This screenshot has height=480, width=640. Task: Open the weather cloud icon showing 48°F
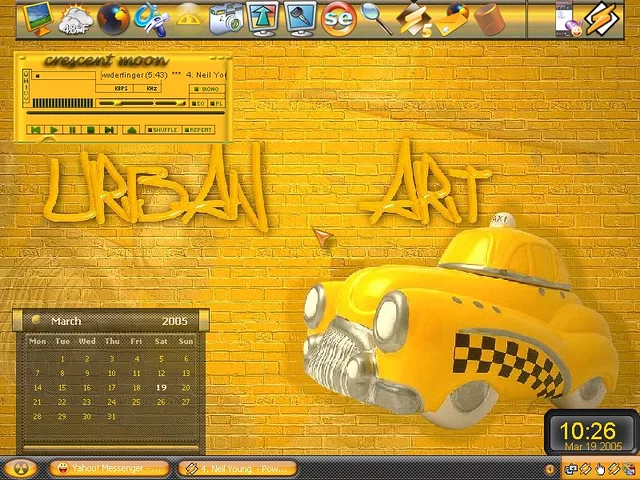point(76,20)
